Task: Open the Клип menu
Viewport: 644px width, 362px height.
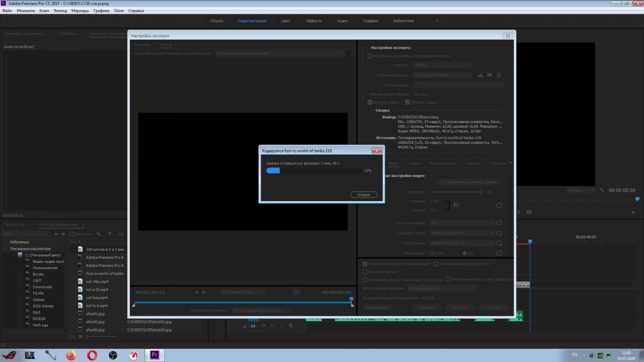Action: coord(44,10)
